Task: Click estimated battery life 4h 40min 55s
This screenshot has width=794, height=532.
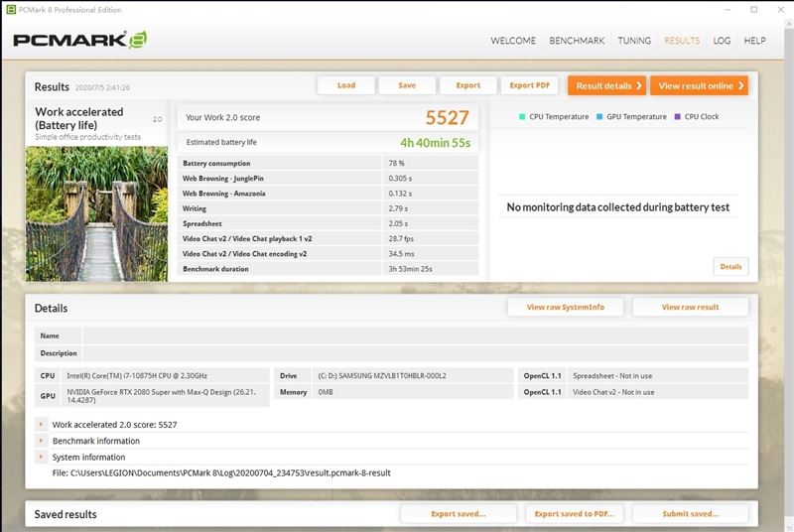Action: (x=436, y=143)
